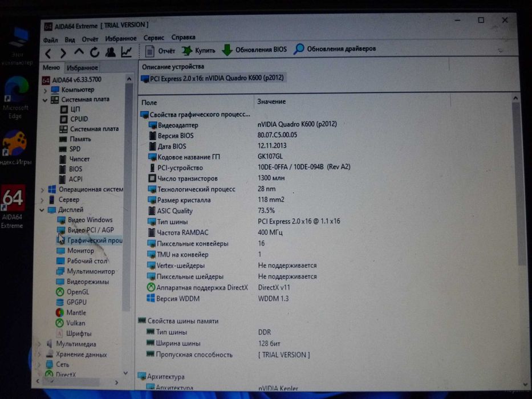This screenshot has width=532, height=399.
Task: Click the Купить buy toolbar button
Action: coord(199,51)
